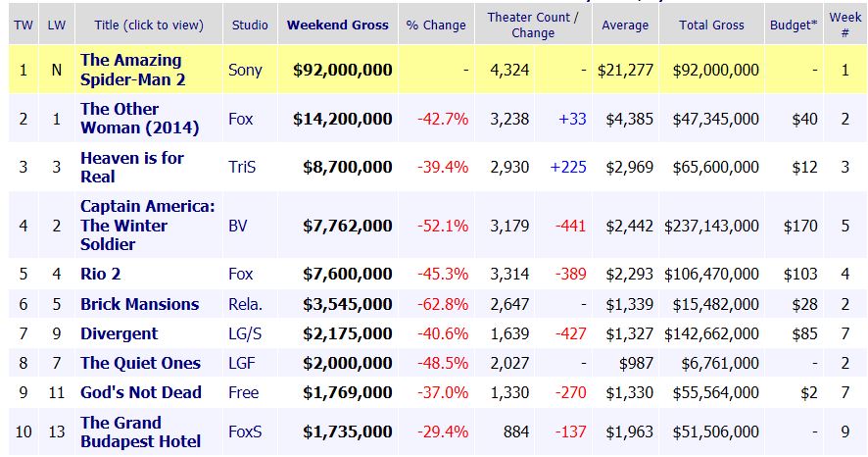Open Heaven is for Real page
868x457 pixels.
click(132, 167)
